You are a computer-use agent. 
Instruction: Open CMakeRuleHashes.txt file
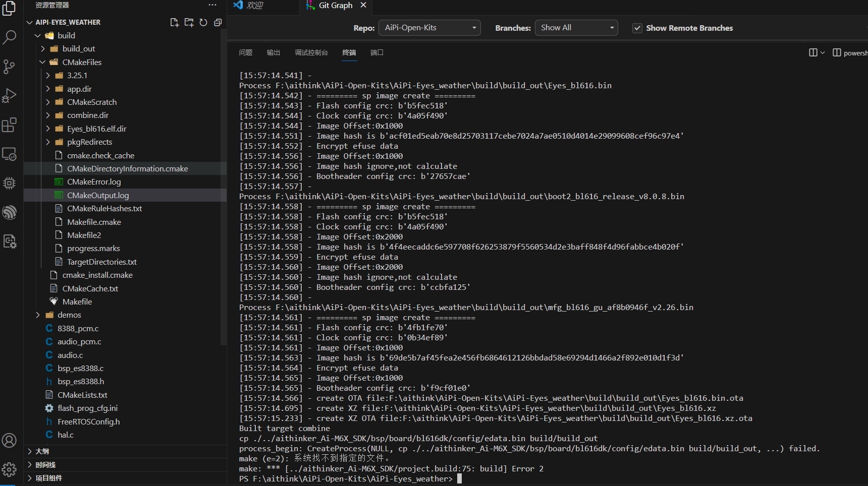click(x=104, y=208)
